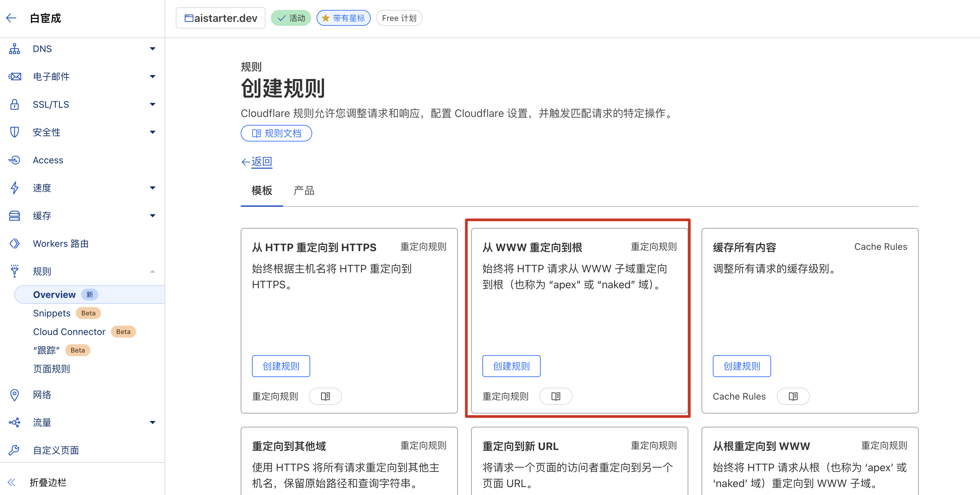Screen dimensions: 980x495
Task: Toggle the 带有星标 star status
Action: click(x=343, y=18)
